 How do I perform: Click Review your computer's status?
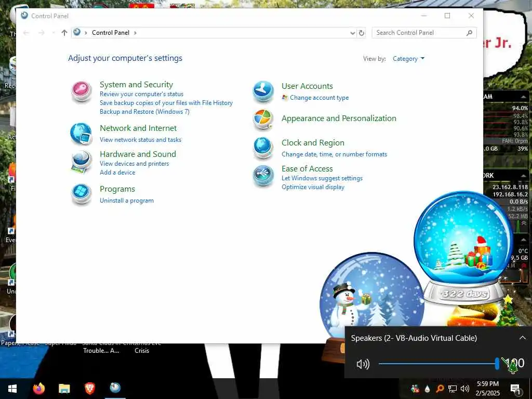(141, 94)
